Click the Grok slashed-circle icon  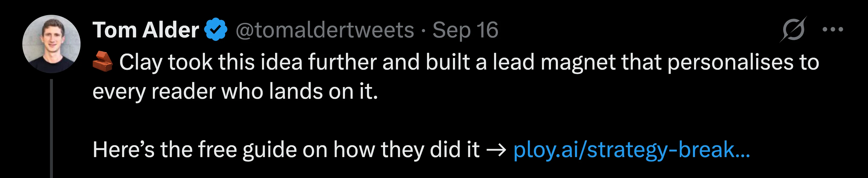click(793, 30)
